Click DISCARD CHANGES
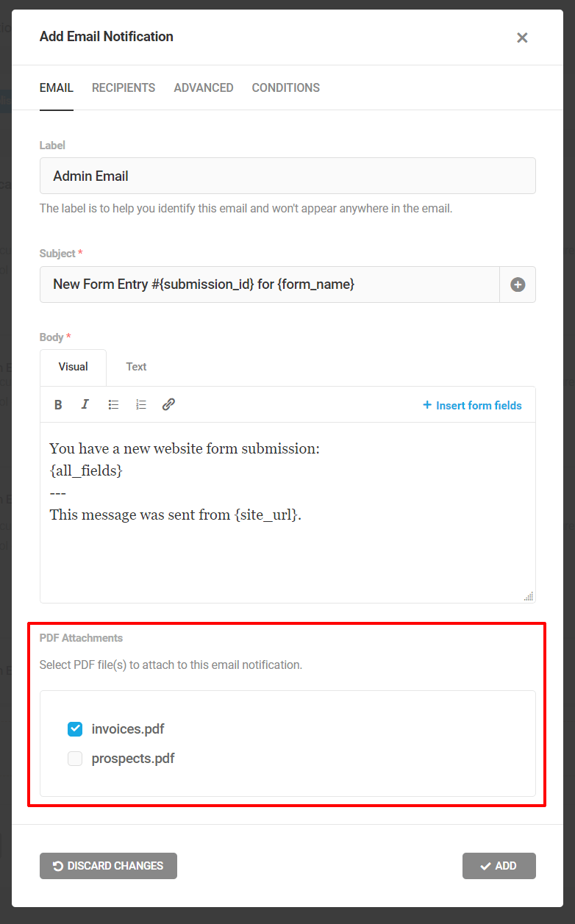575x924 pixels. click(108, 866)
